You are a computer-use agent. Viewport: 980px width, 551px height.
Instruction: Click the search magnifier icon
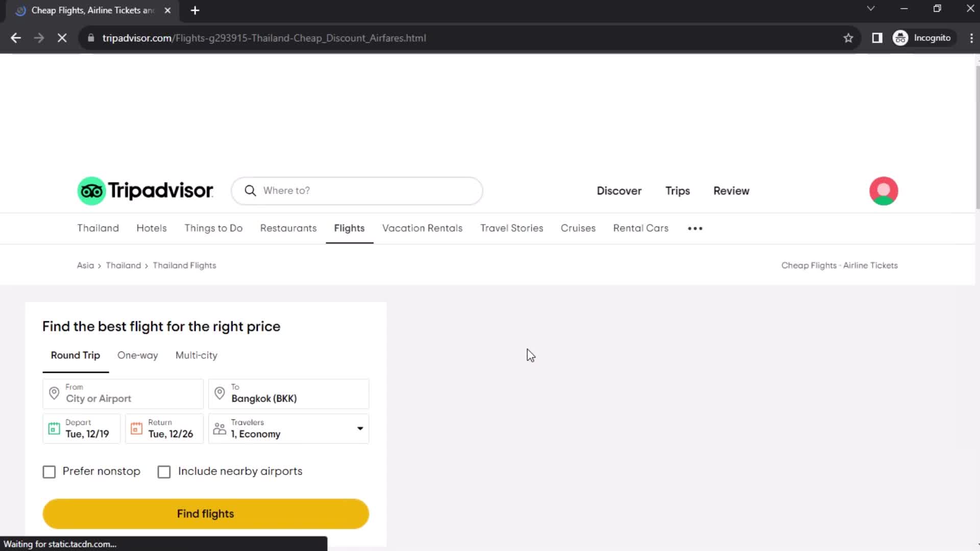(251, 190)
